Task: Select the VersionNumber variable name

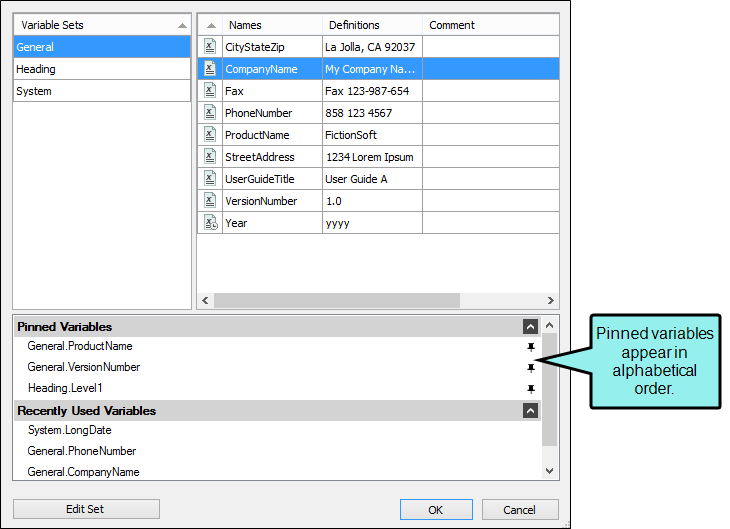Action: (261, 201)
